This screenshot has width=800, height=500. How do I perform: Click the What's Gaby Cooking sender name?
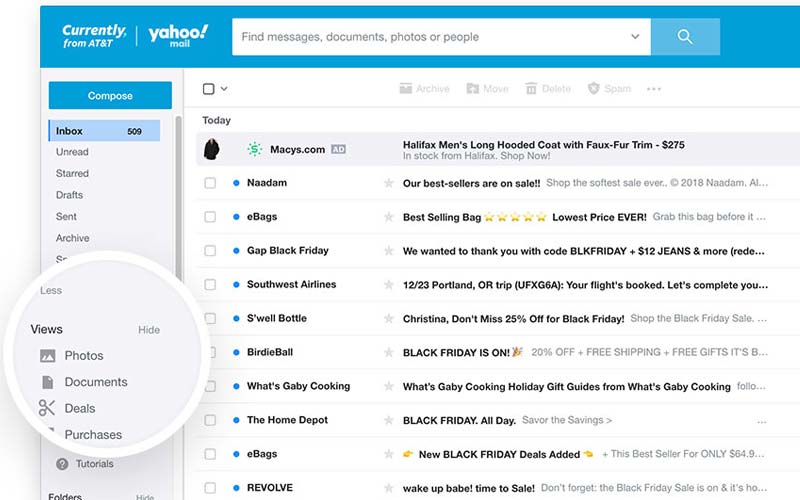(298, 386)
